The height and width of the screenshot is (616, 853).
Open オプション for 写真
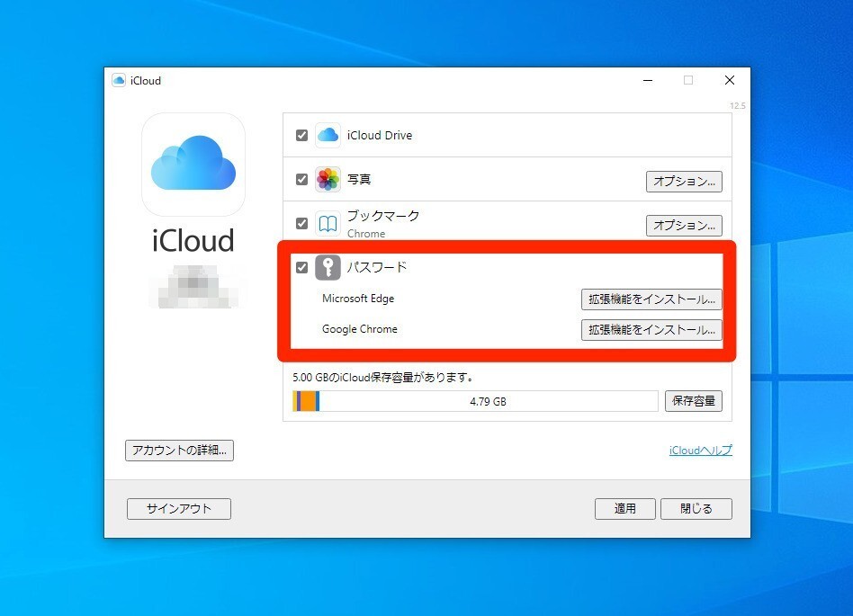tap(684, 181)
